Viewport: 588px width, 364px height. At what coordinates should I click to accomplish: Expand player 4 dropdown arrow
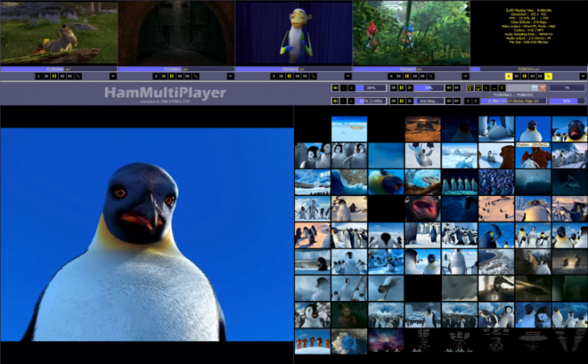point(465,76)
